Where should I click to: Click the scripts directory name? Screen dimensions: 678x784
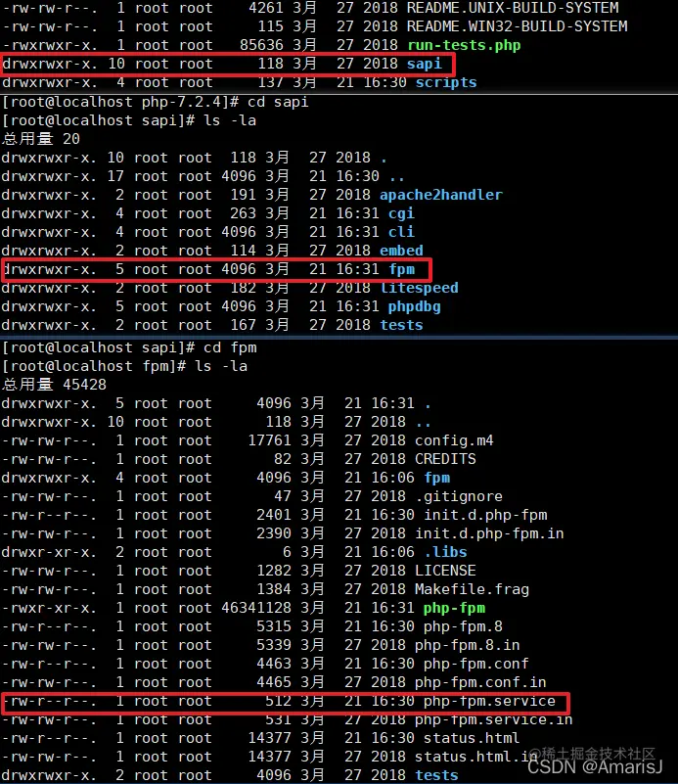[x=446, y=82]
